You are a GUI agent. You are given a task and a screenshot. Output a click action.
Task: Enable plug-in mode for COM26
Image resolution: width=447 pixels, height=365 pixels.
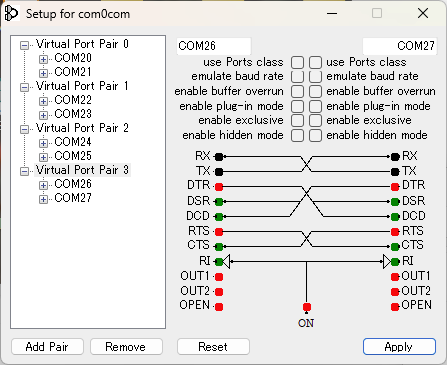tap(297, 106)
